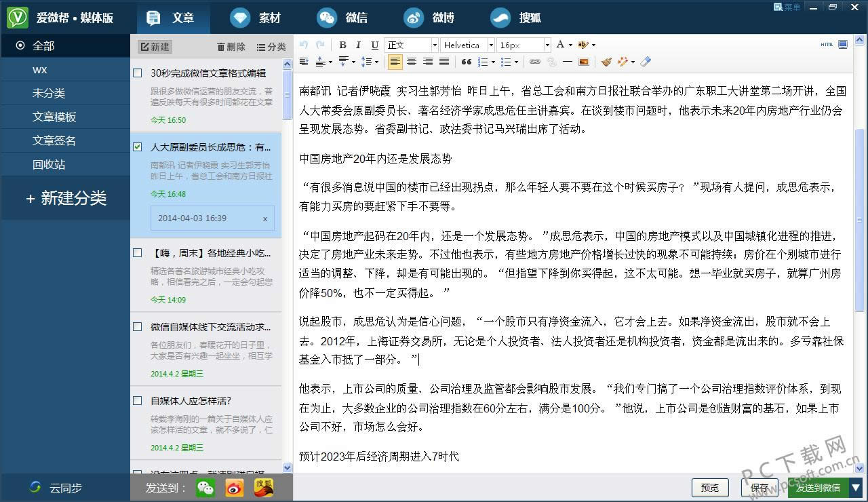Align text right
Viewport: 868px width, 502px height.
pos(428,62)
